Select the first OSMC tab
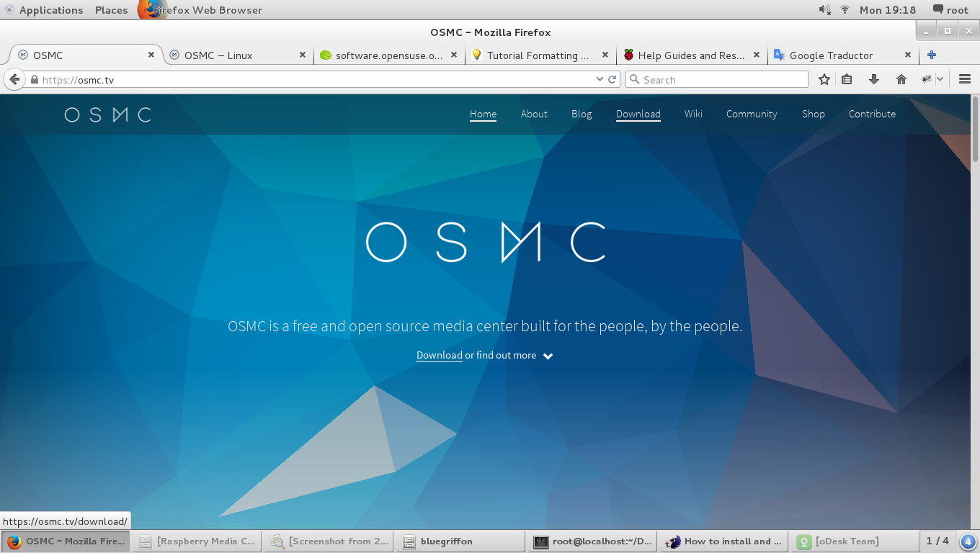 coord(86,55)
